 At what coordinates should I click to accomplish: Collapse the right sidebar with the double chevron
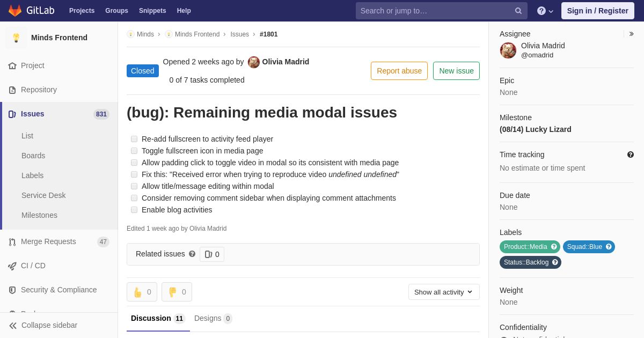[x=631, y=34]
